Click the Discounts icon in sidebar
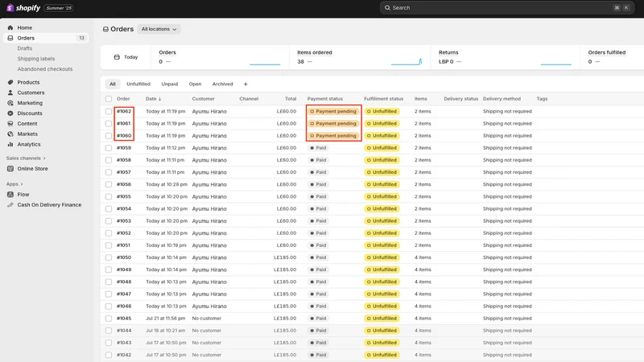The width and height of the screenshot is (644, 362). [x=10, y=113]
